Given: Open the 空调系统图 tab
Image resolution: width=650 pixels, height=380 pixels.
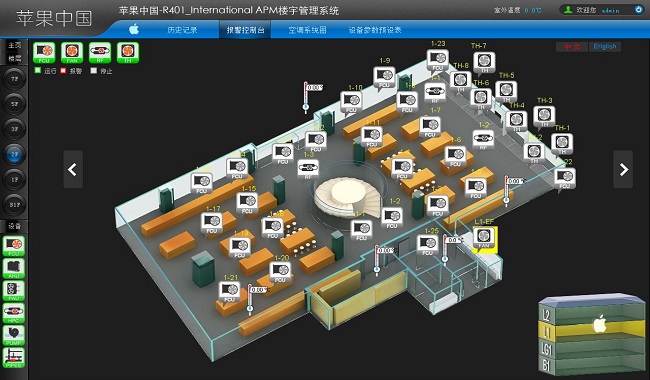Looking at the screenshot, I should [x=307, y=30].
